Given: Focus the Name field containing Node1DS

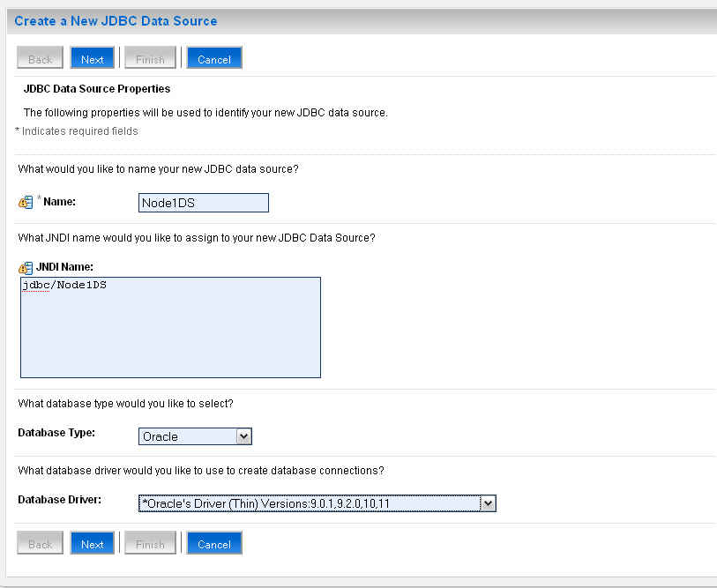Looking at the screenshot, I should (204, 203).
